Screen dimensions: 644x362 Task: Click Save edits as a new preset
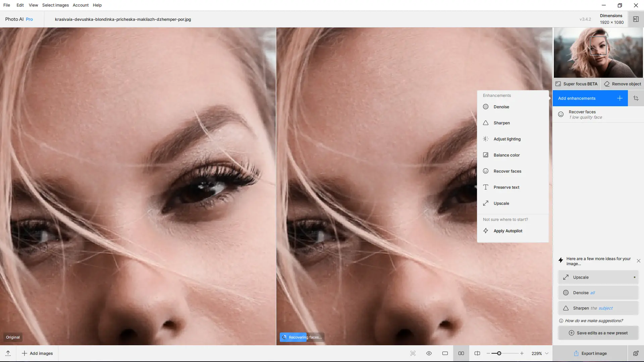598,333
